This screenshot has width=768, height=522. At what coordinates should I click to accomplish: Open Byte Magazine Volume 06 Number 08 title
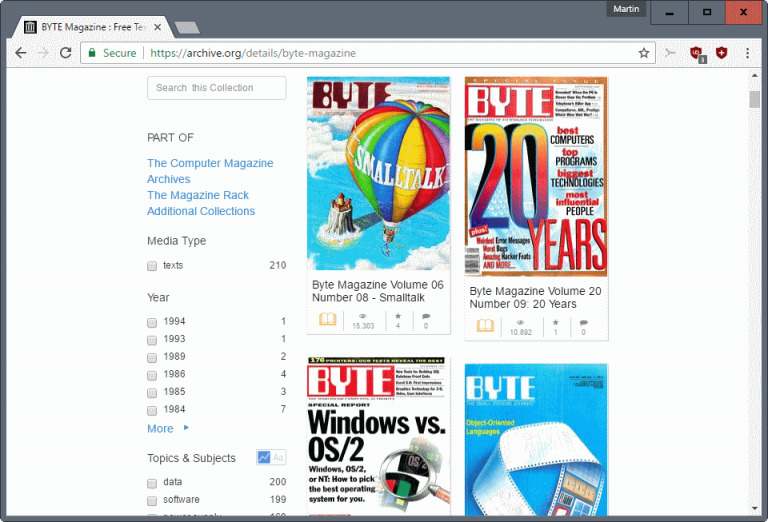378,291
